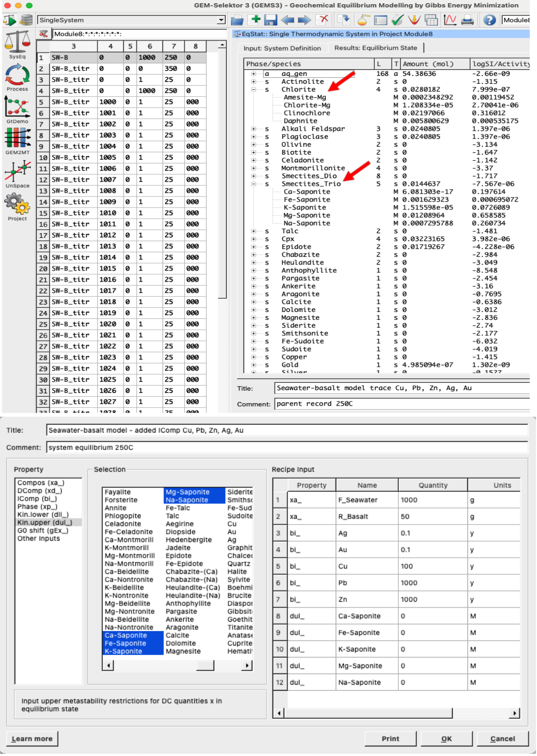Screen dimensions: 537x756
Task: Click the filter icon beside Module8 key field
Action: point(43,34)
